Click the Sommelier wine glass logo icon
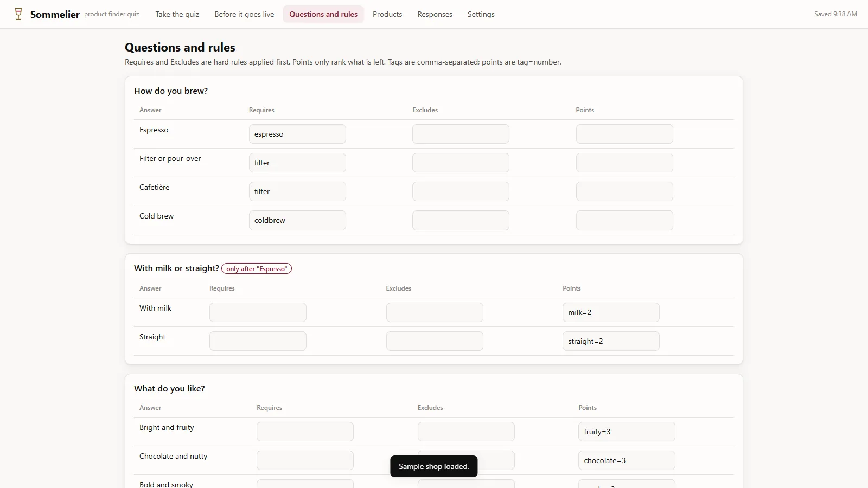Viewport: 868px width, 488px height. [18, 14]
